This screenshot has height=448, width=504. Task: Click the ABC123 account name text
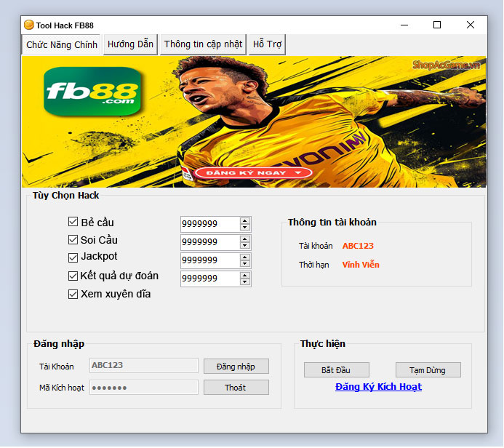tap(358, 246)
